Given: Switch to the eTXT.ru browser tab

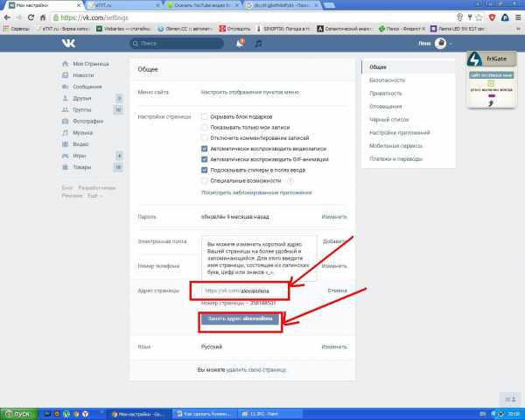Looking at the screenshot, I should [x=124, y=5].
